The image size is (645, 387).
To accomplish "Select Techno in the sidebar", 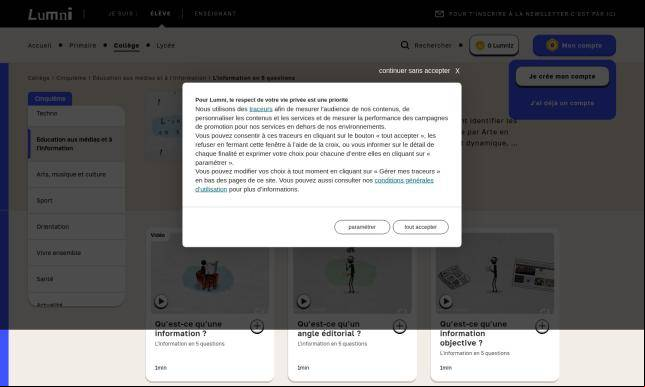I will pyautogui.click(x=77, y=114).
